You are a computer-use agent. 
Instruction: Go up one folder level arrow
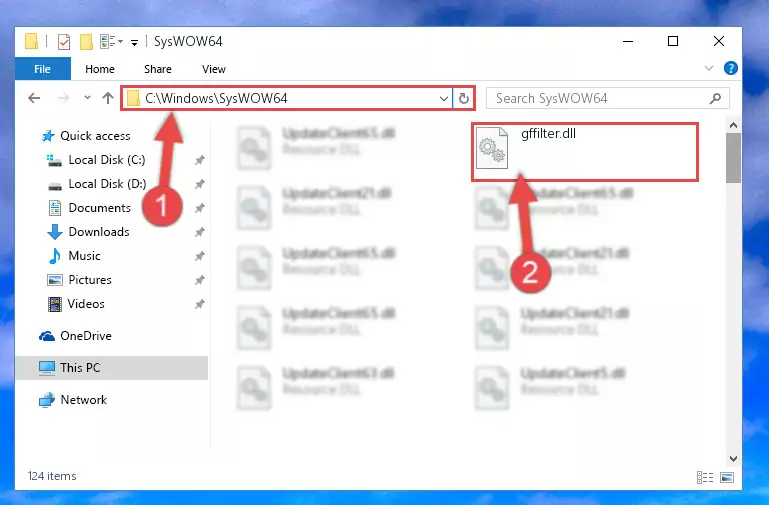tap(108, 98)
